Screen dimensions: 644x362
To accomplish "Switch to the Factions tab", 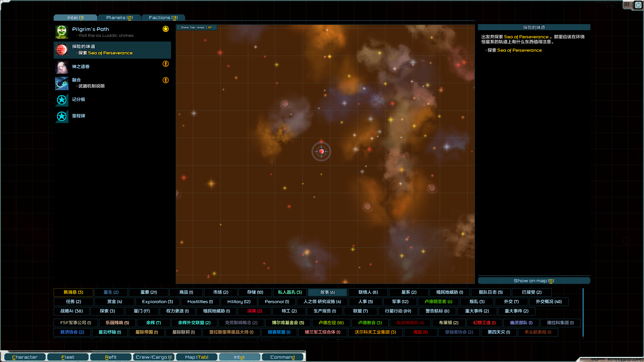I will (163, 17).
